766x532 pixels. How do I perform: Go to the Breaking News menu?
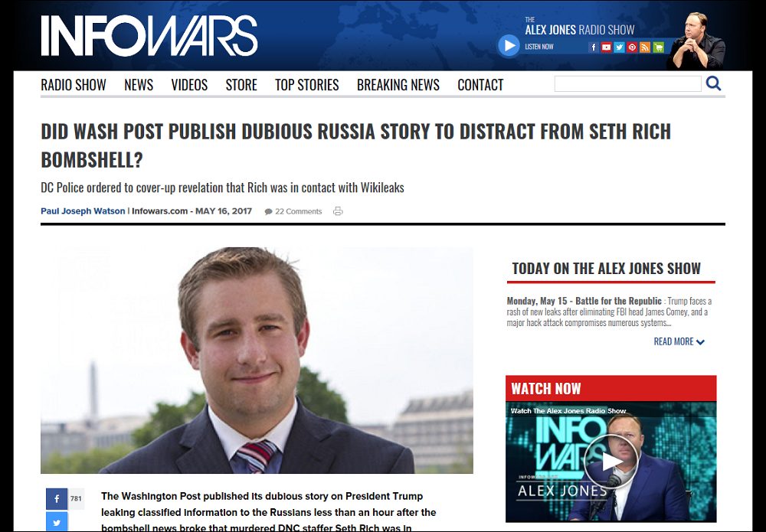(x=398, y=85)
